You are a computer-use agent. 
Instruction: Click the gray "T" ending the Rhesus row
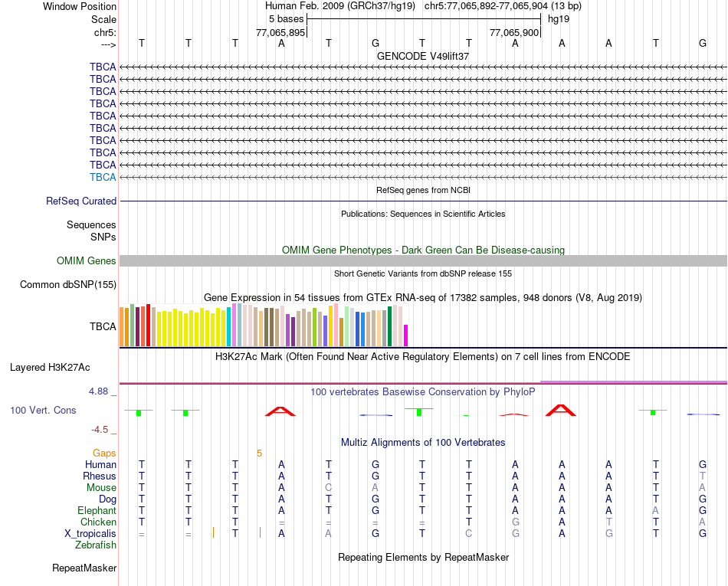[x=703, y=476]
